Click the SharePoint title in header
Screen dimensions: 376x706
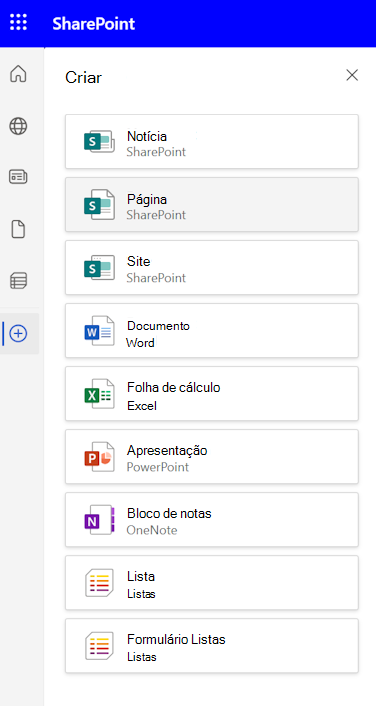pyautogui.click(x=94, y=23)
